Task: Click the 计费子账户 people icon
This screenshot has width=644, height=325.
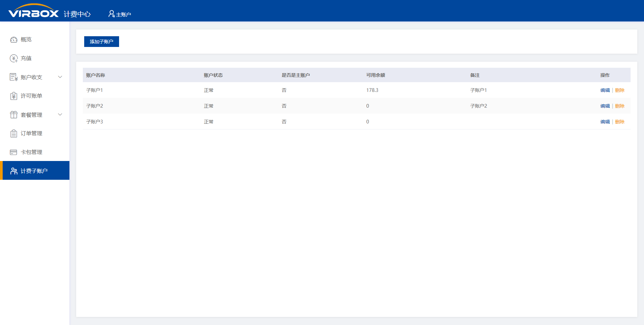Action: [14, 171]
